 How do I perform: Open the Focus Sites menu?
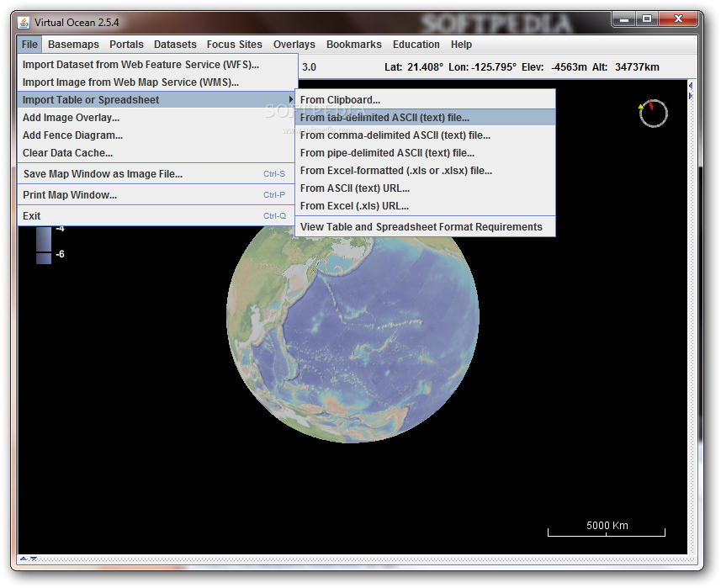point(235,44)
